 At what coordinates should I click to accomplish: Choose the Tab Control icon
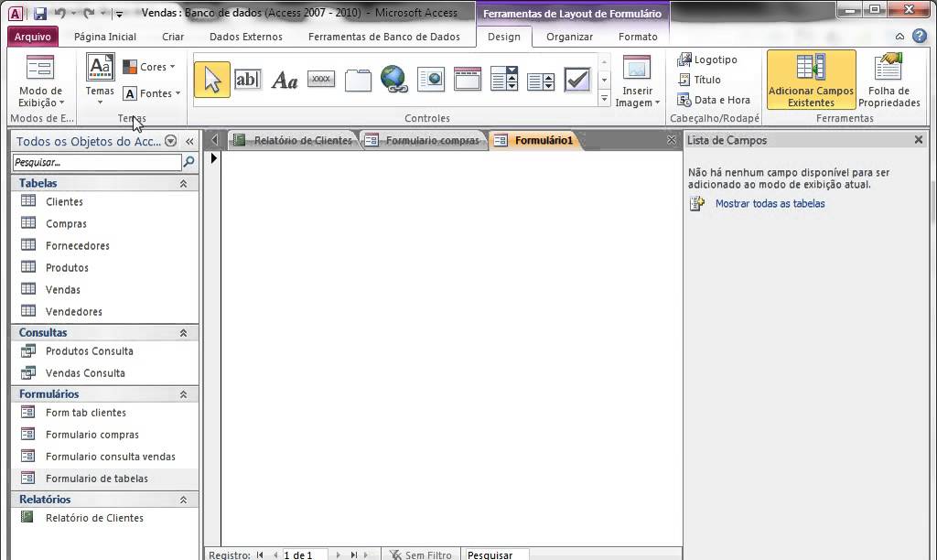pyautogui.click(x=358, y=80)
